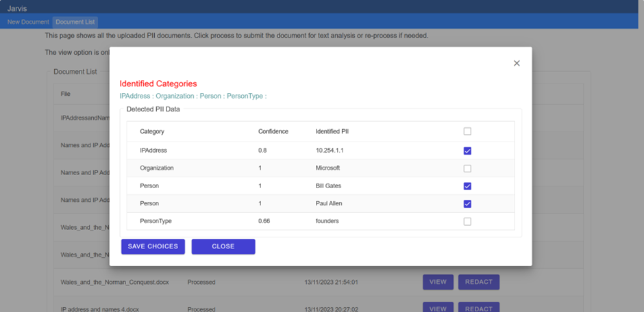This screenshot has height=312, width=644.
Task: Click the Save Choices button
Action: tap(153, 246)
